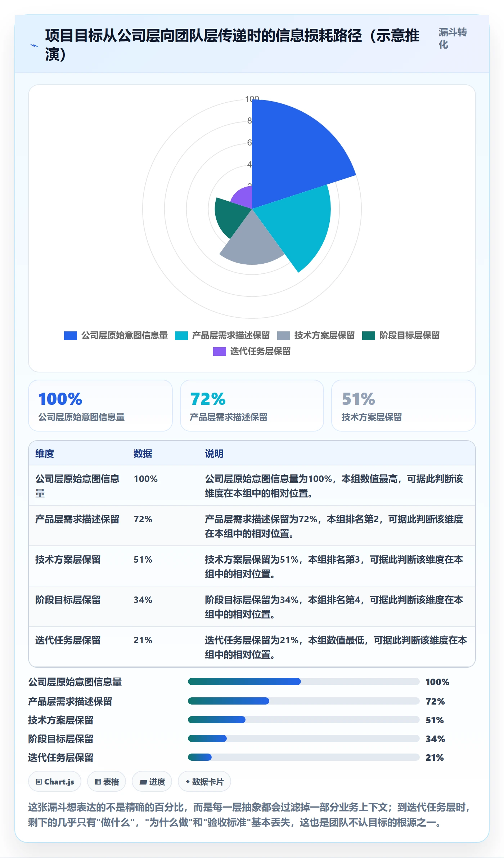Click the lightning icon beside the title

(x=34, y=45)
